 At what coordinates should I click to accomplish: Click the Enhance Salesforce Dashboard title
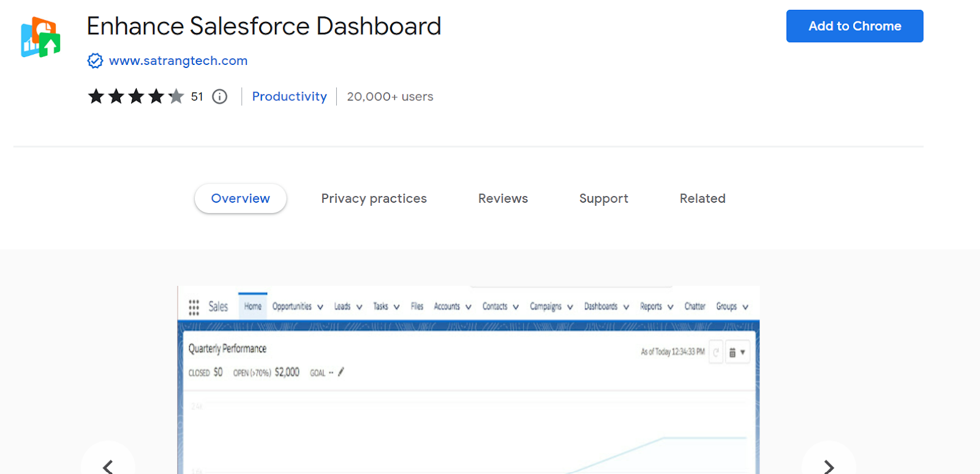[x=264, y=26]
